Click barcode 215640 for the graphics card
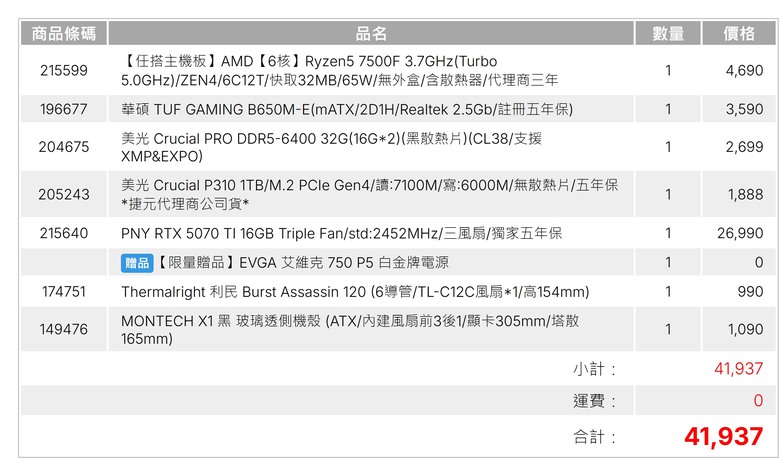 coord(64,233)
